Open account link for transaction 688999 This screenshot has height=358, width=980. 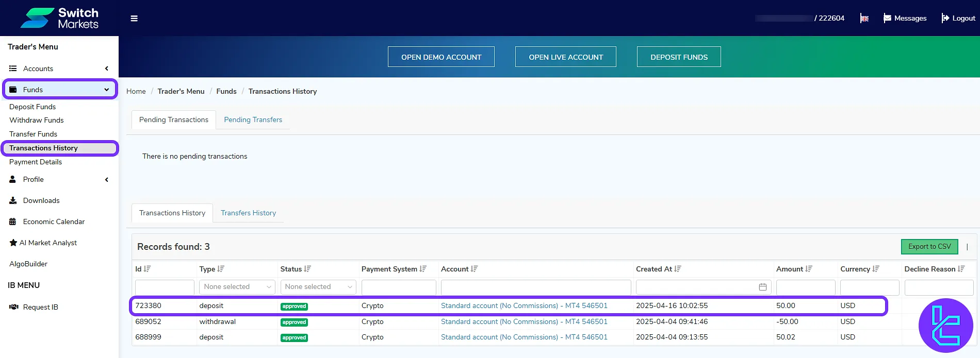tap(524, 337)
